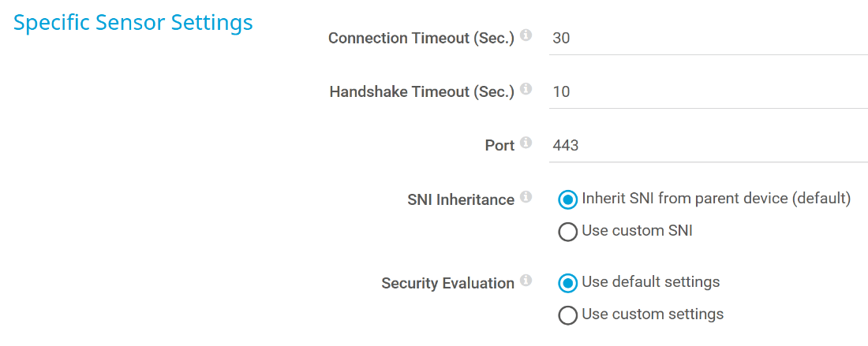
Task: Click the Security Evaluation label text
Action: [447, 283]
